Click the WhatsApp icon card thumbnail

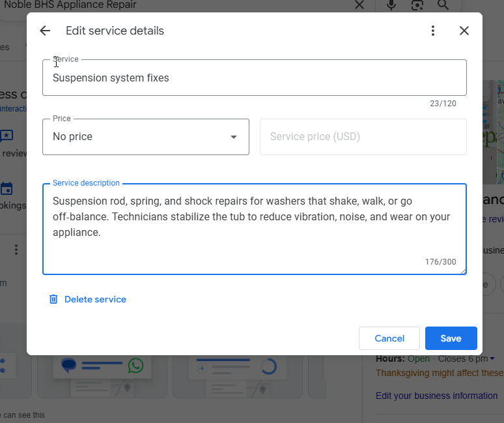[135, 365]
